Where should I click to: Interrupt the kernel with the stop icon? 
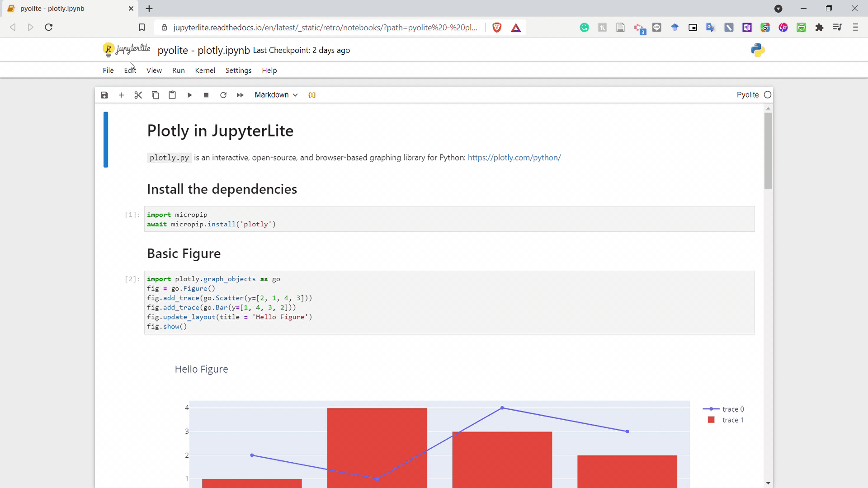pyautogui.click(x=206, y=95)
